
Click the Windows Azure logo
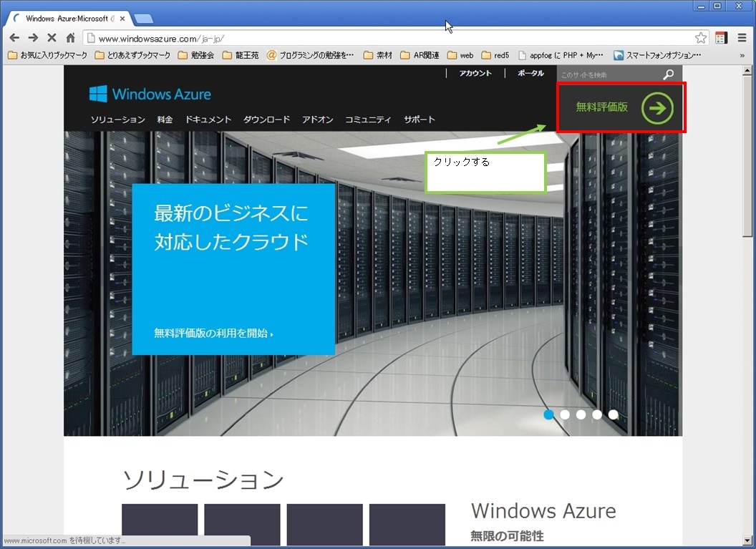point(150,94)
